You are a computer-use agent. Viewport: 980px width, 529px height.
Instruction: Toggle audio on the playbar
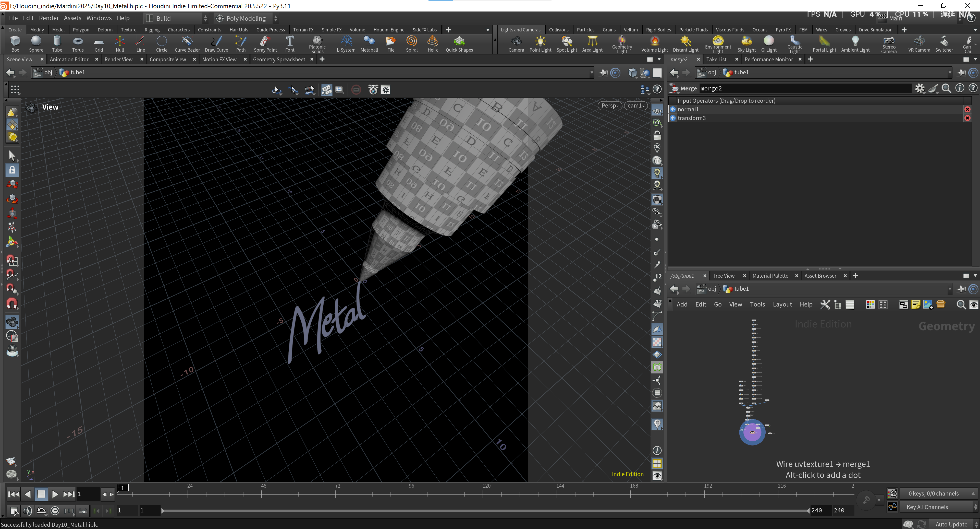27,511
